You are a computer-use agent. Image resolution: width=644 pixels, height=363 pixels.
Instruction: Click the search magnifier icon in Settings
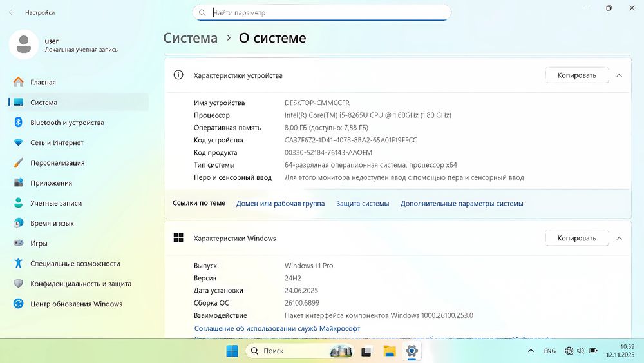click(202, 13)
